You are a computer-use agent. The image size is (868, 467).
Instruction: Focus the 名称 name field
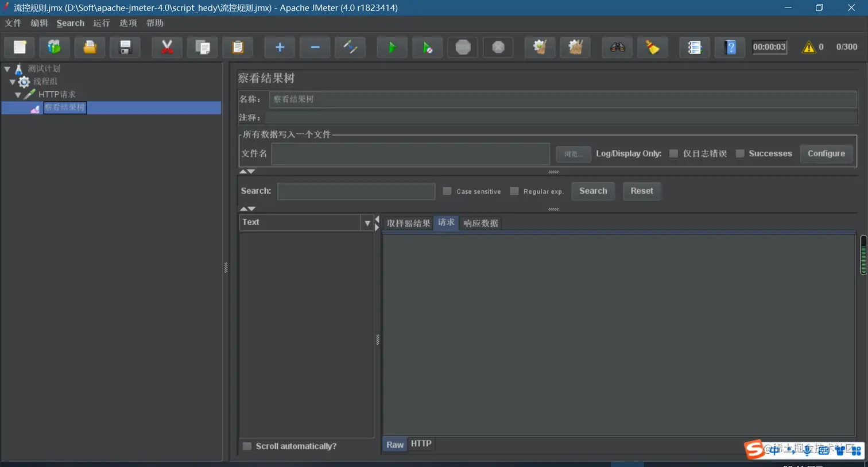pos(563,99)
